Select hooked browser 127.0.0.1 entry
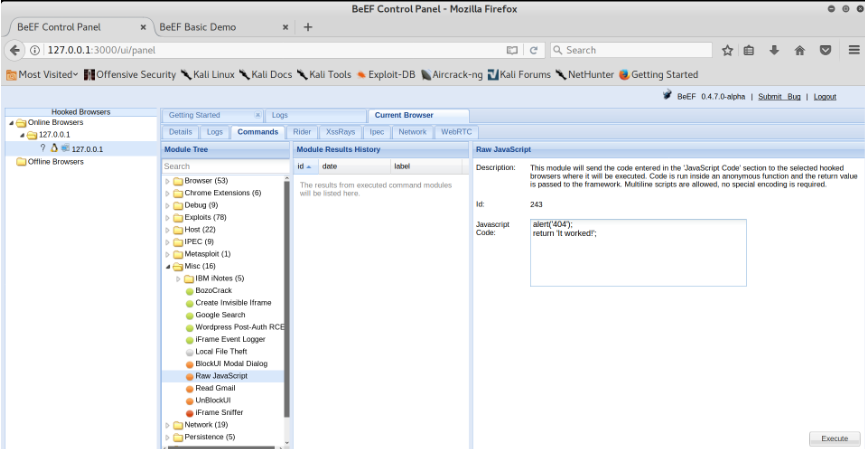Image resolution: width=865 pixels, height=449 pixels. pos(81,149)
